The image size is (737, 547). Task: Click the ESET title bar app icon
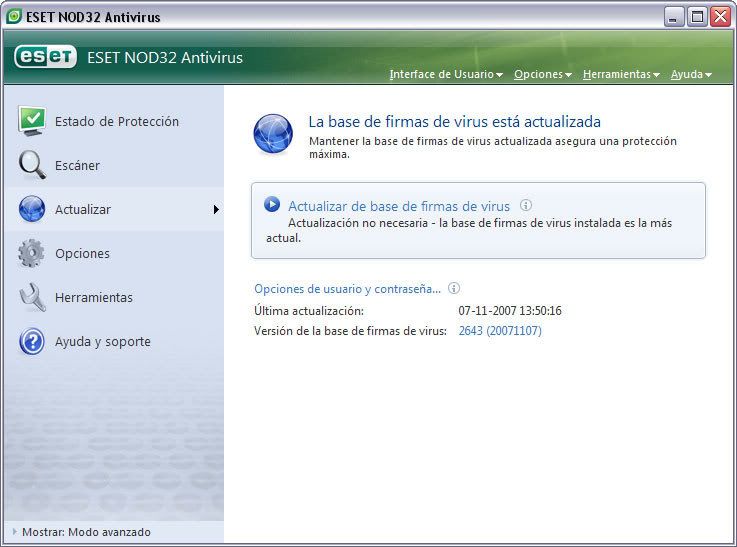(x=15, y=16)
